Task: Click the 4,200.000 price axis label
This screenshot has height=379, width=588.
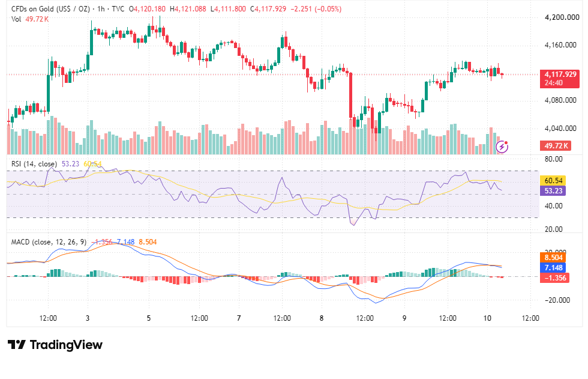Action: point(562,17)
